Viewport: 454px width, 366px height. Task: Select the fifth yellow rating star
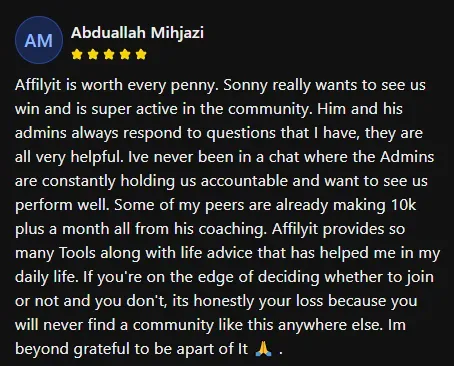tap(141, 54)
